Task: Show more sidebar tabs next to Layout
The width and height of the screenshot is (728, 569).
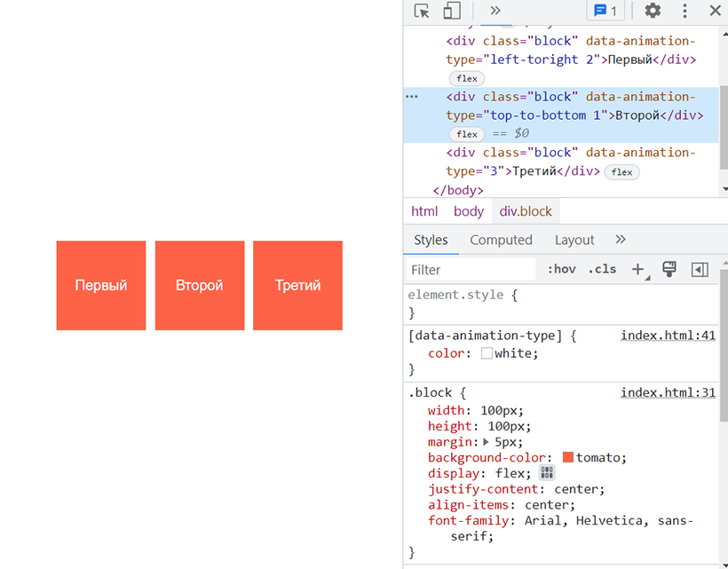Action: tap(621, 240)
